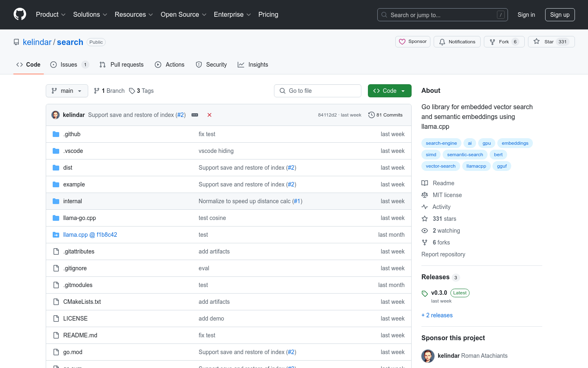
Task: Open the + 2 releases link
Action: coord(437,315)
